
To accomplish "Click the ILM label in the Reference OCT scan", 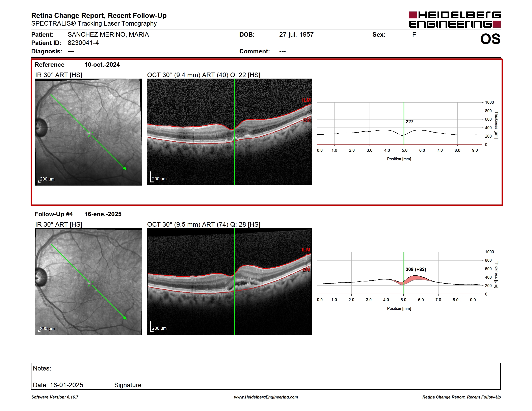I will (x=306, y=100).
